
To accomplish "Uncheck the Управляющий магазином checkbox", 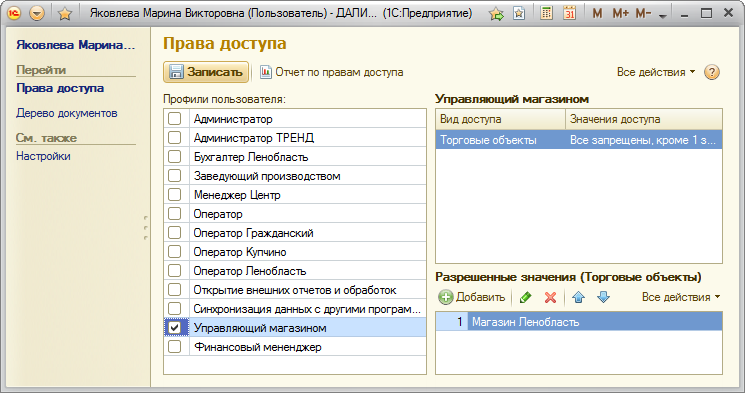I will (174, 327).
